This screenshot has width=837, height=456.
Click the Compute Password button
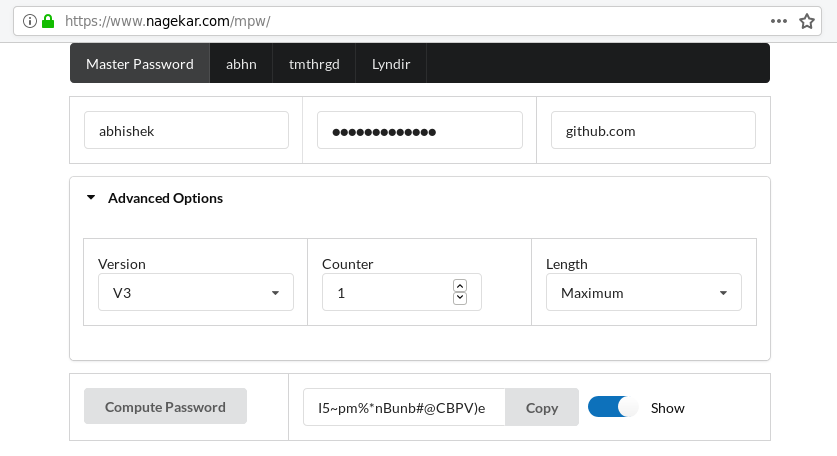165,406
